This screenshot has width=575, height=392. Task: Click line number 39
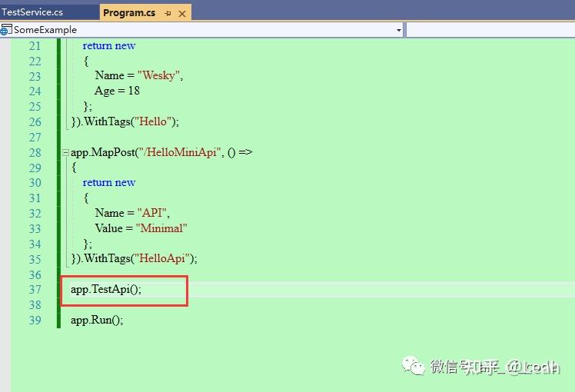[35, 320]
